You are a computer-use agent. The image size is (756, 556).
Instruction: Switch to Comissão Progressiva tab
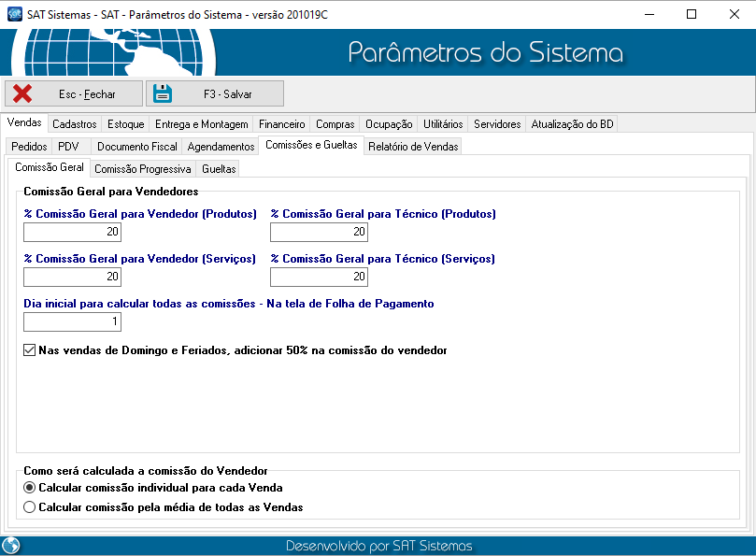[143, 169]
